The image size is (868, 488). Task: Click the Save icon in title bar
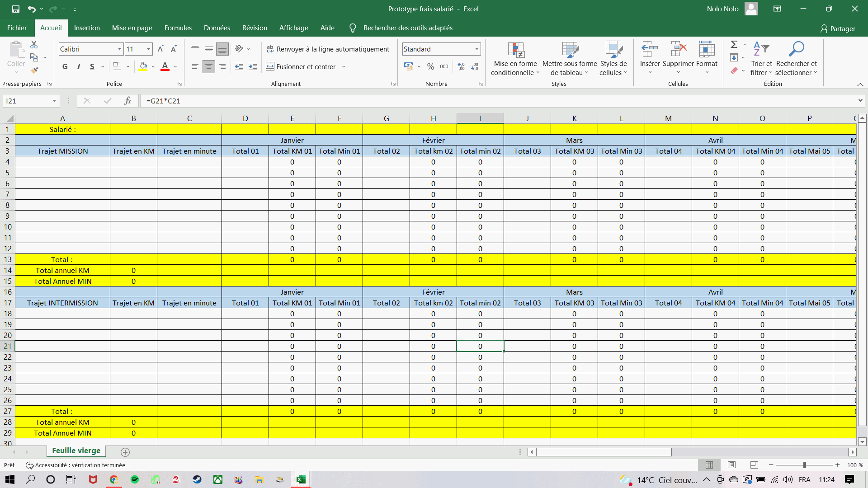pos(16,9)
